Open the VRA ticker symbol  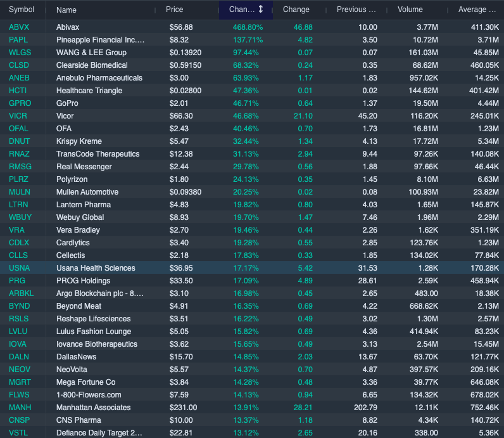pos(16,230)
